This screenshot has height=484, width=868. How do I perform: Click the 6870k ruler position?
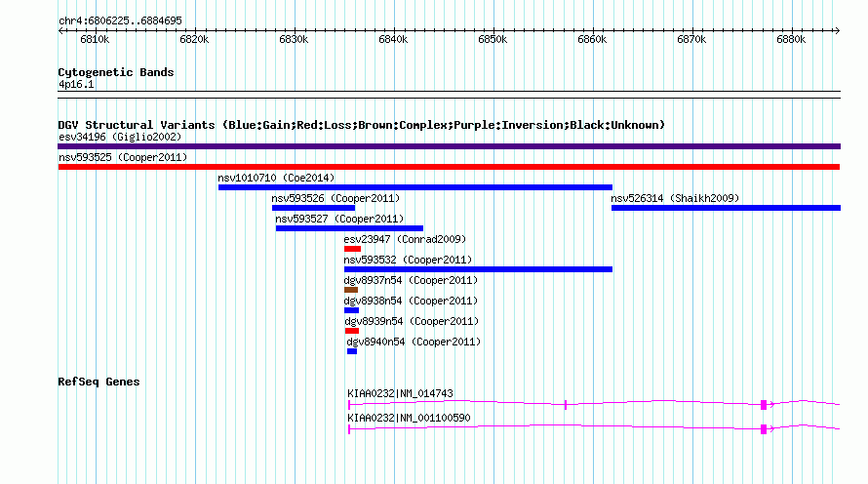(691, 39)
